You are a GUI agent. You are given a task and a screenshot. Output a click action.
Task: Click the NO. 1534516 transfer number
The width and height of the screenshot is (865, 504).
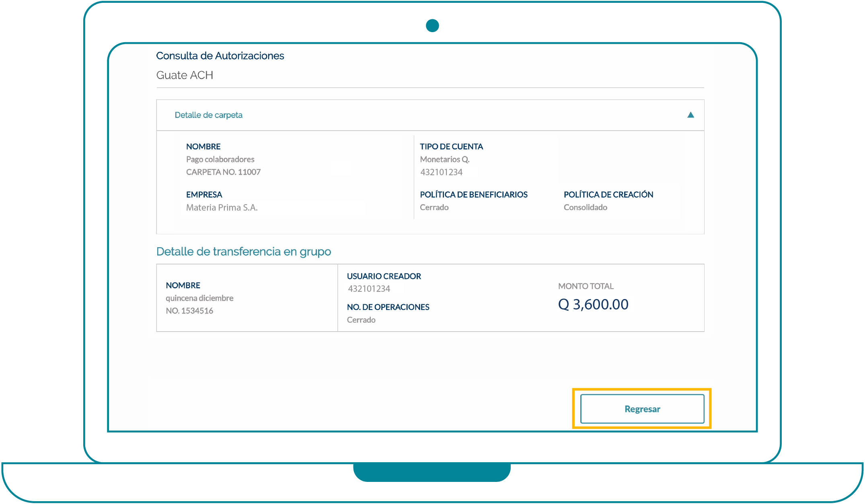coord(189,311)
